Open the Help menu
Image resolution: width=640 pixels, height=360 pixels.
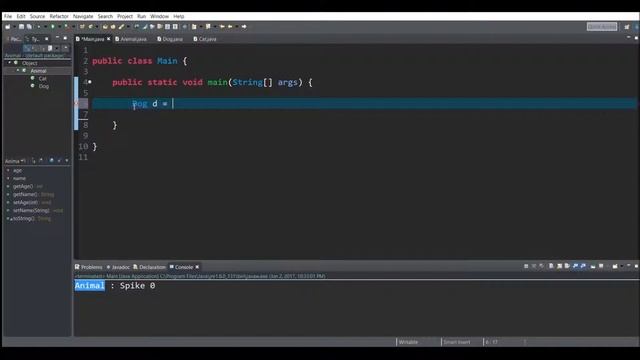point(179,16)
